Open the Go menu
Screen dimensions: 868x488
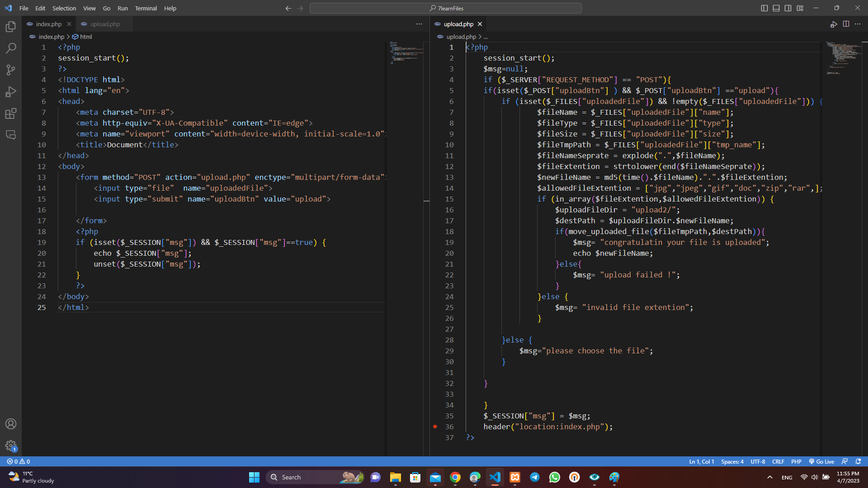[x=107, y=8]
